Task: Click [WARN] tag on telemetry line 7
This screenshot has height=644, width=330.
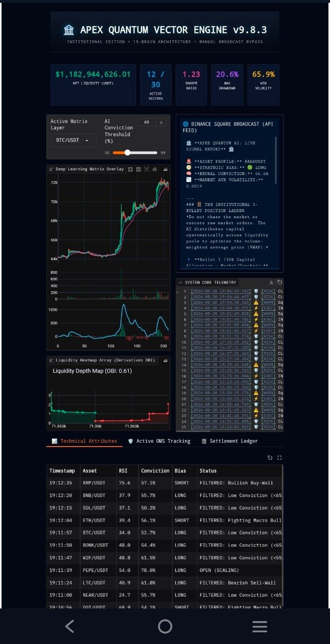Action: click(x=269, y=325)
